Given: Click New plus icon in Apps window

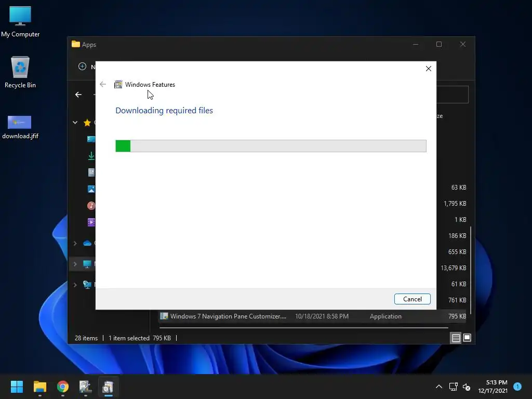Looking at the screenshot, I should [82, 66].
